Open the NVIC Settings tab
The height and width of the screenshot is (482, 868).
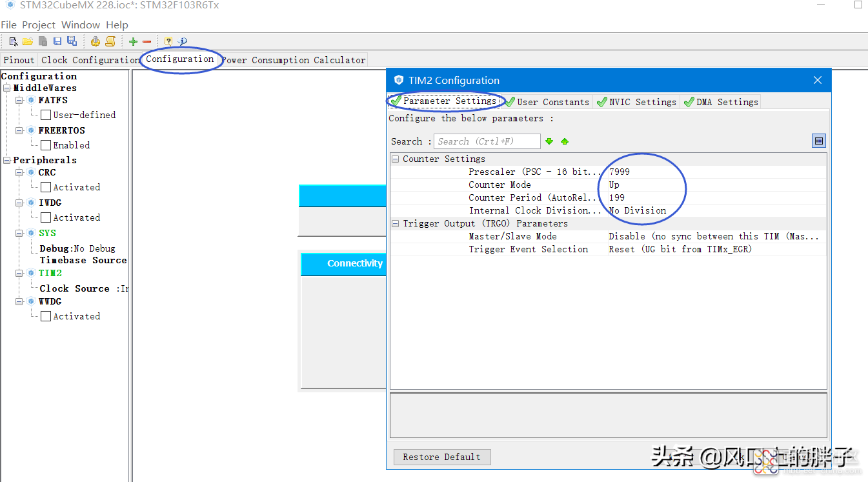click(x=636, y=102)
